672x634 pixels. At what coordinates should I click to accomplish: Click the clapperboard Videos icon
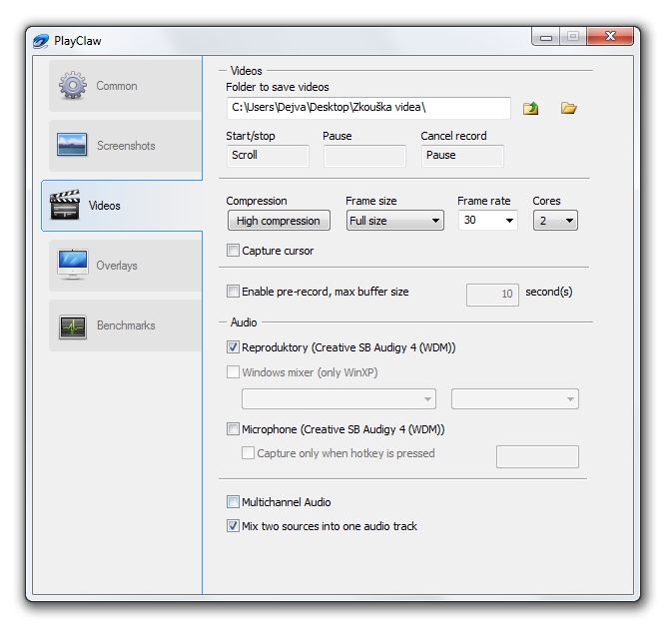[65, 205]
